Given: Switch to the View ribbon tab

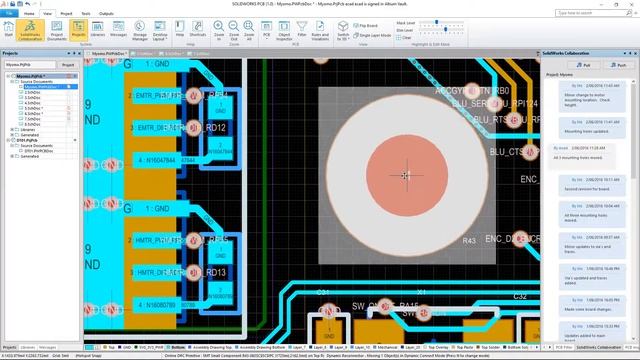Looking at the screenshot, I should (x=47, y=13).
